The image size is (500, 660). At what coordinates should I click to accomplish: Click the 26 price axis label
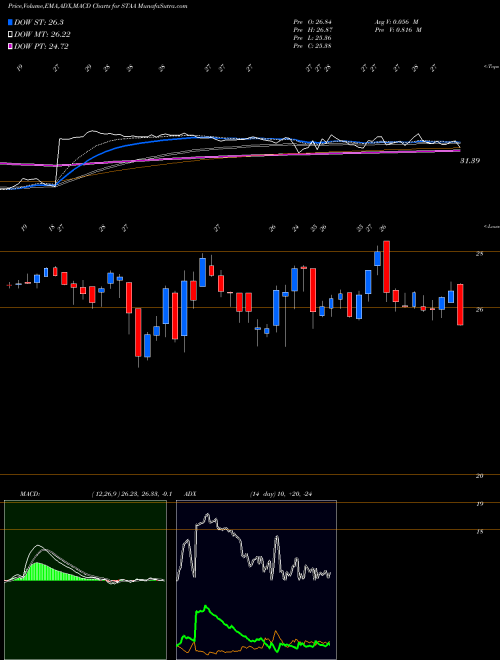(479, 310)
